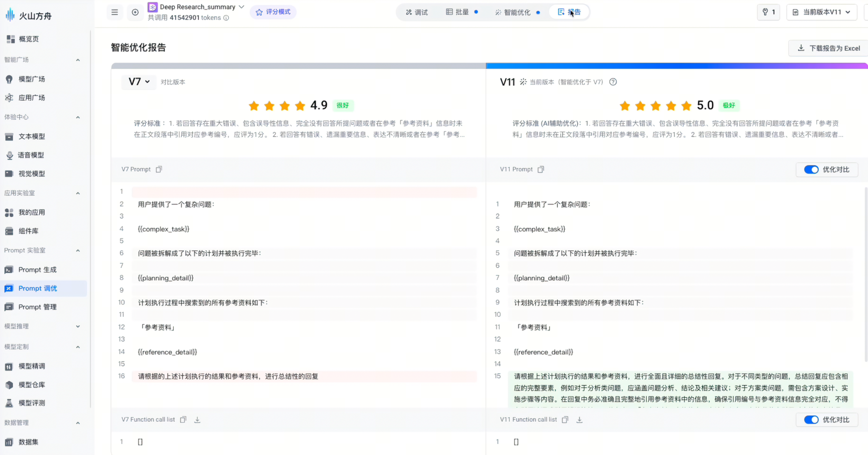Collapse the Prompt 实验室 sidebar section

pos(78,250)
